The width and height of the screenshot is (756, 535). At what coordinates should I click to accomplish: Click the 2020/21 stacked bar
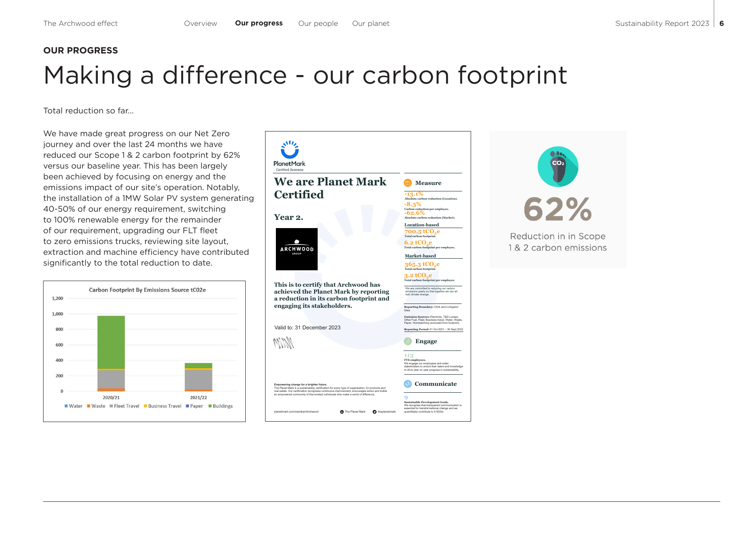click(111, 354)
